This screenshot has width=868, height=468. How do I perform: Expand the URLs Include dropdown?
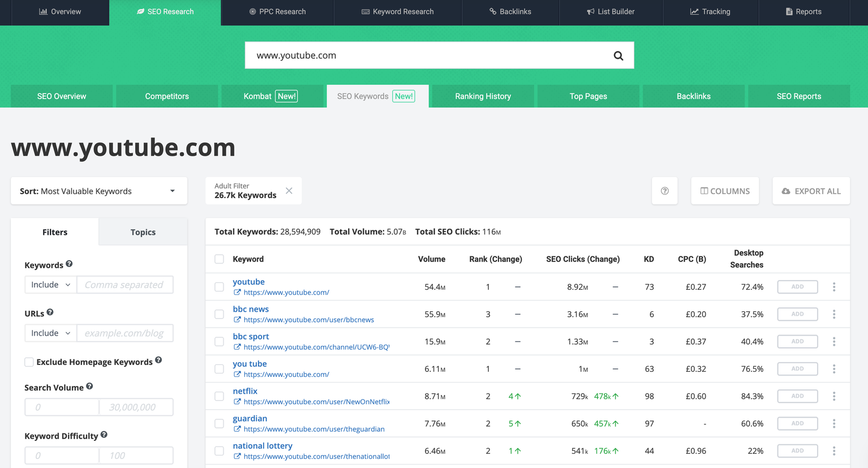pyautogui.click(x=50, y=333)
